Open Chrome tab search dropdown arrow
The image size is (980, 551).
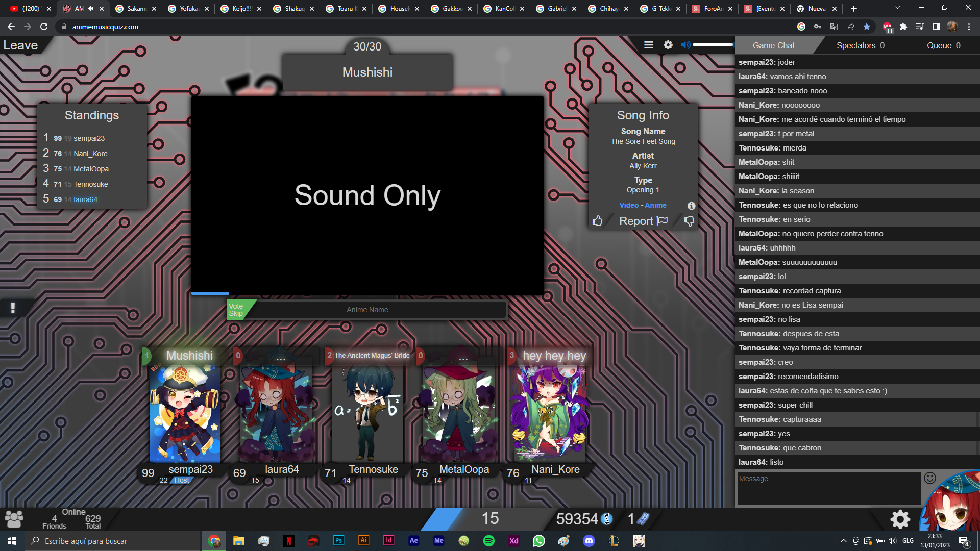point(897,8)
